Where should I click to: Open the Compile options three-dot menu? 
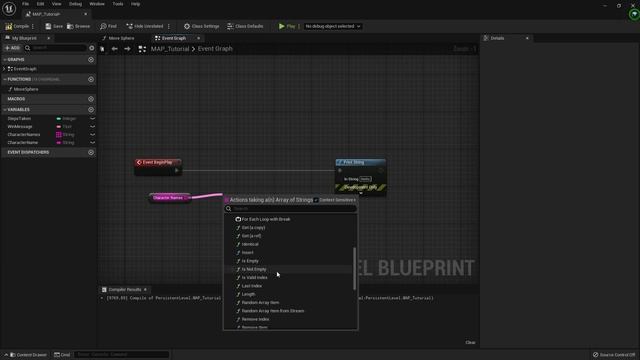point(33,26)
